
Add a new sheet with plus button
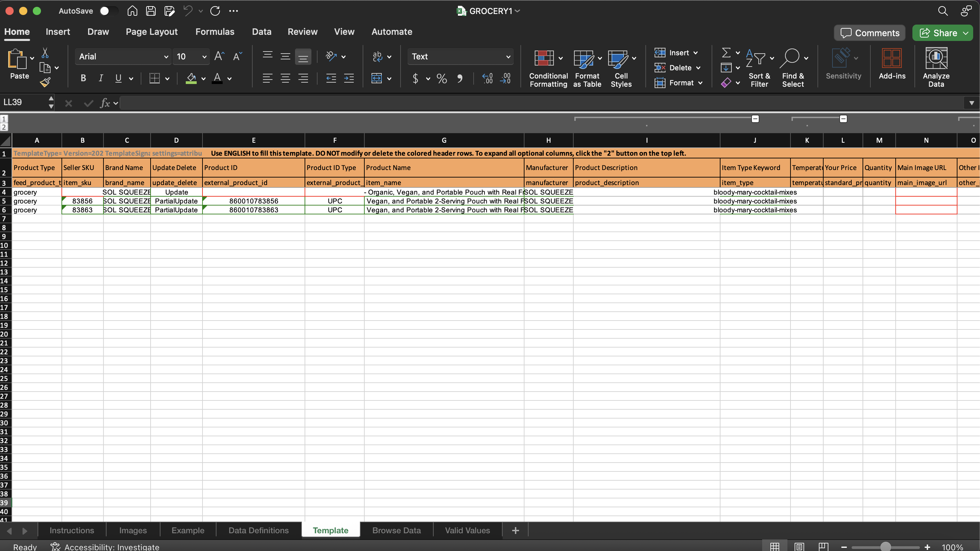pyautogui.click(x=516, y=531)
